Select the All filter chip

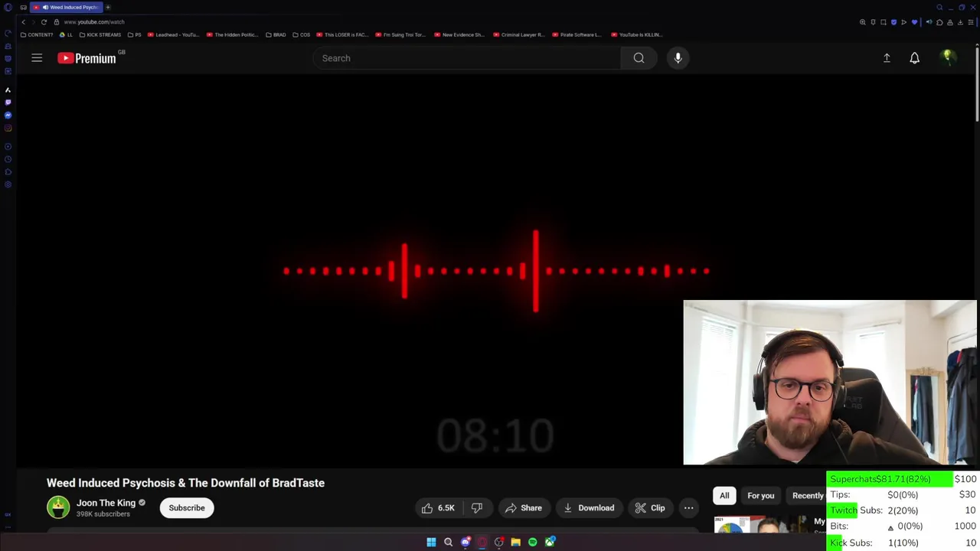(x=724, y=496)
